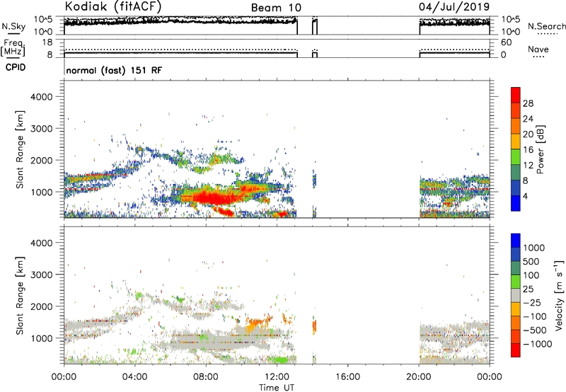Click the date '04/Jul/2019'

coord(454,7)
